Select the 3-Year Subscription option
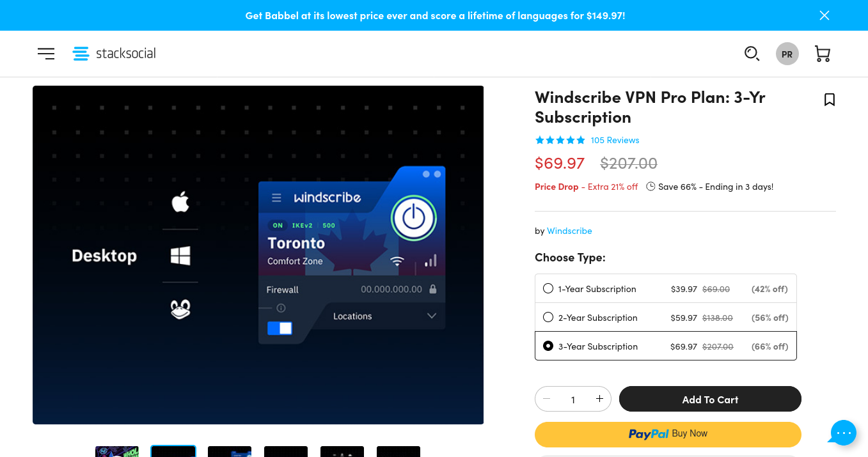This screenshot has width=868, height=457. click(548, 346)
